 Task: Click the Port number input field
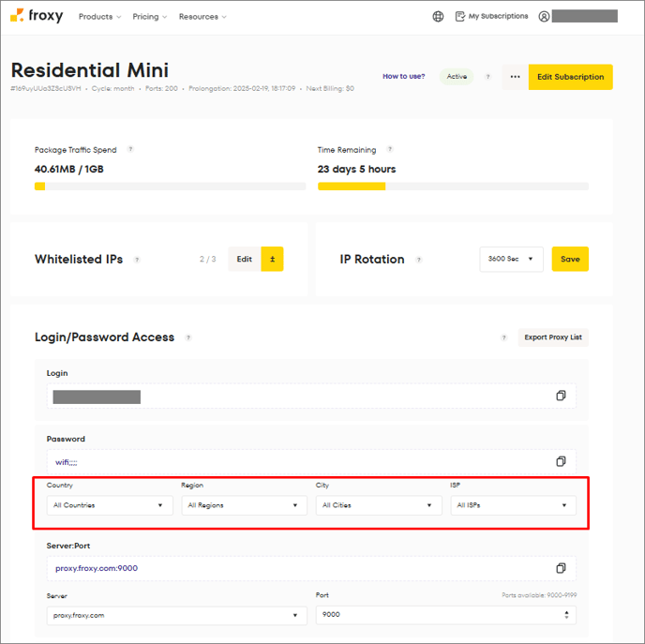click(446, 615)
